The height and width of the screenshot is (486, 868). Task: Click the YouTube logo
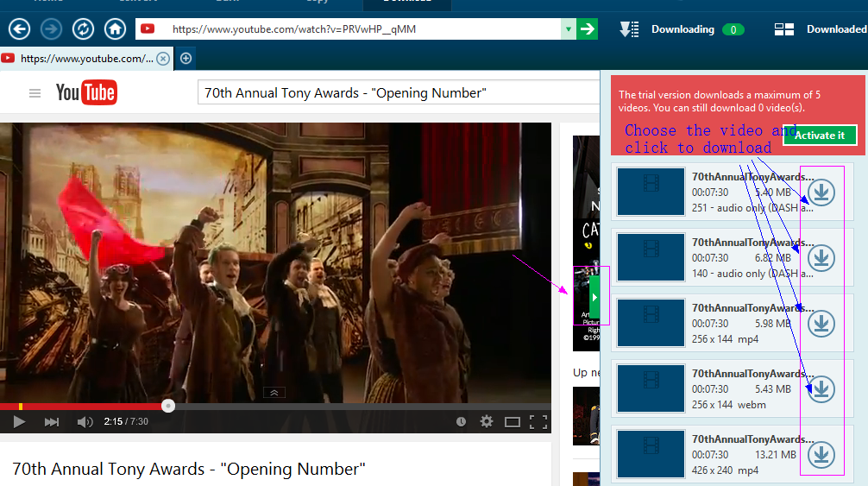pos(85,92)
